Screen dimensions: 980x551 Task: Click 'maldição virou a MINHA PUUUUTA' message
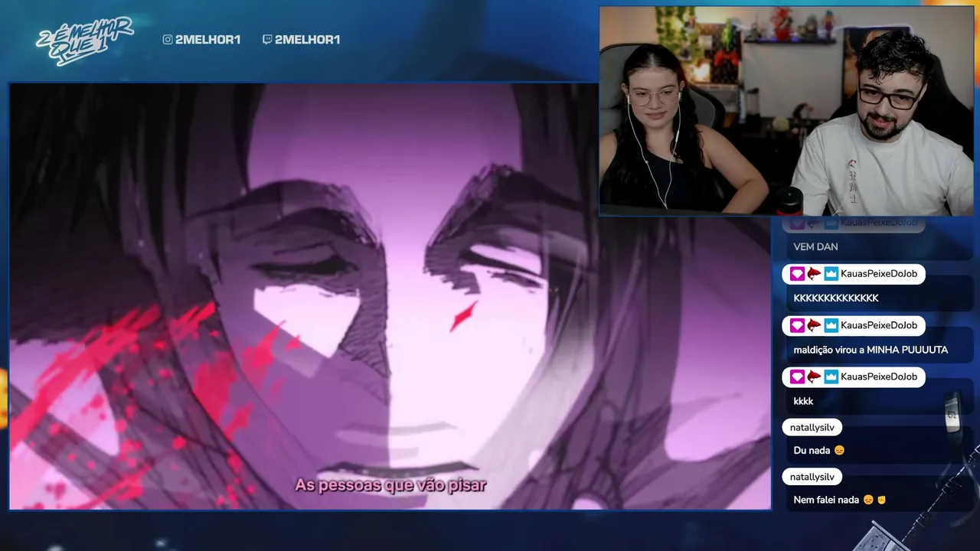pos(871,350)
